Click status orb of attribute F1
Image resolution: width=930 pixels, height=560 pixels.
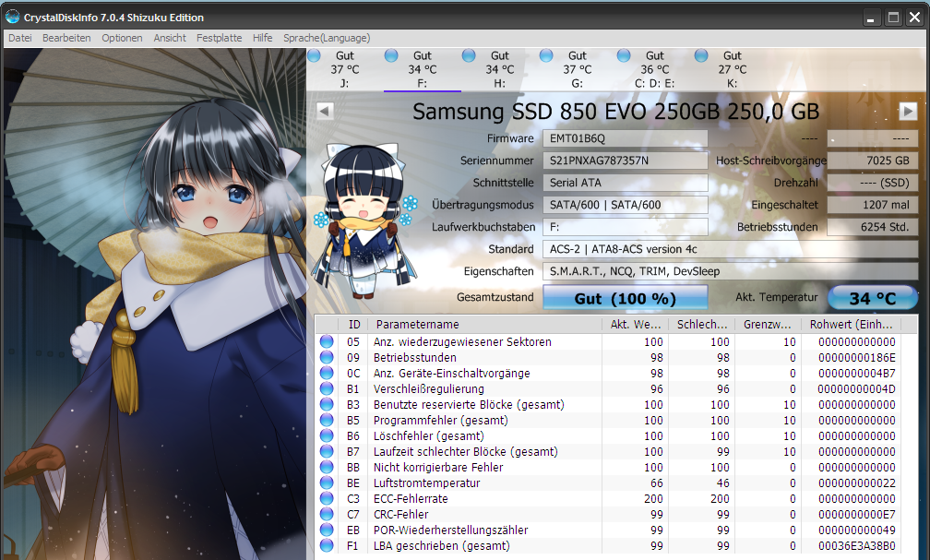pos(327,546)
